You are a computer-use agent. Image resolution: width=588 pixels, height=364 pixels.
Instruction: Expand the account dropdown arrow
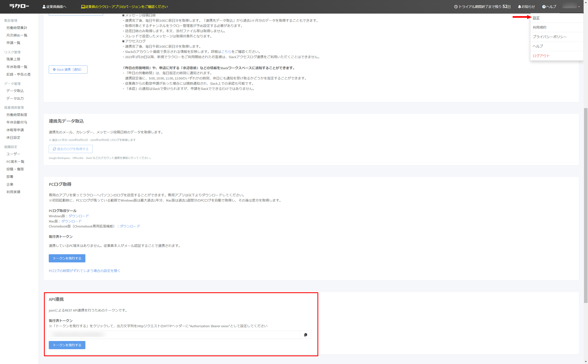[x=579, y=7]
